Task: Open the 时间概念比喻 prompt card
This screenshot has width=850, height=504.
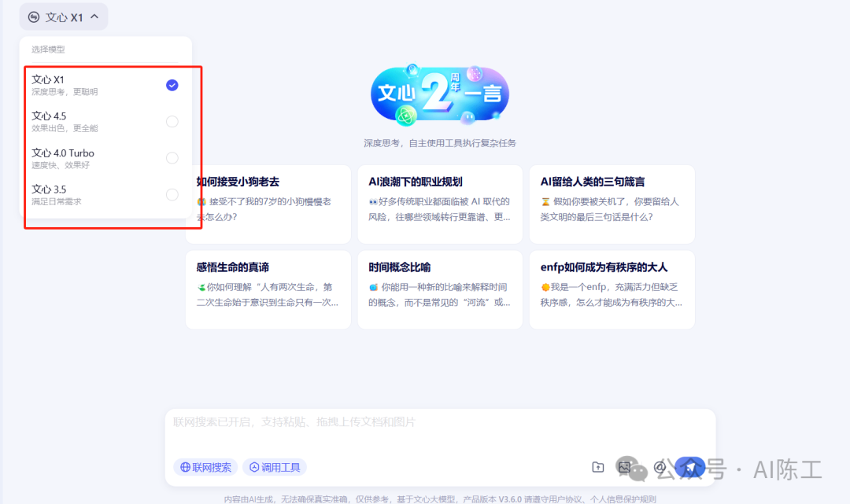Action: click(x=440, y=289)
